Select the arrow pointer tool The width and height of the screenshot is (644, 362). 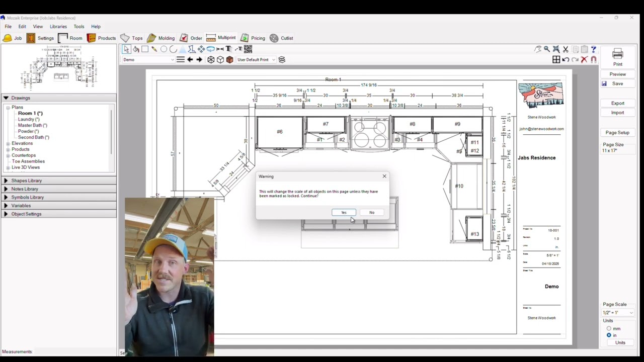coord(126,49)
